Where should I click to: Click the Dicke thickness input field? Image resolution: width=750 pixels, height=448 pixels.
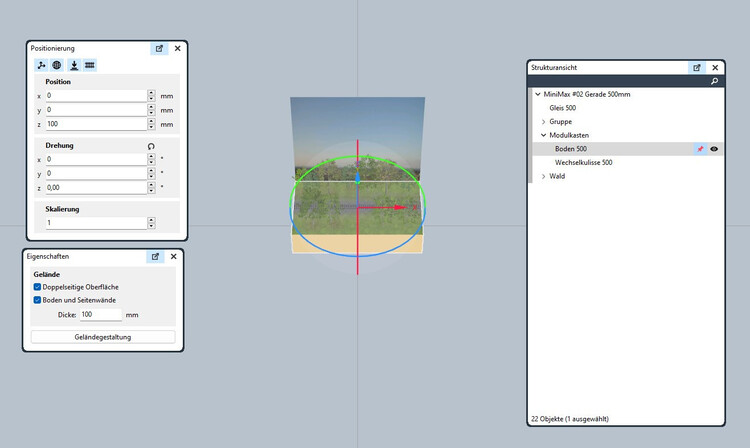[x=100, y=314]
